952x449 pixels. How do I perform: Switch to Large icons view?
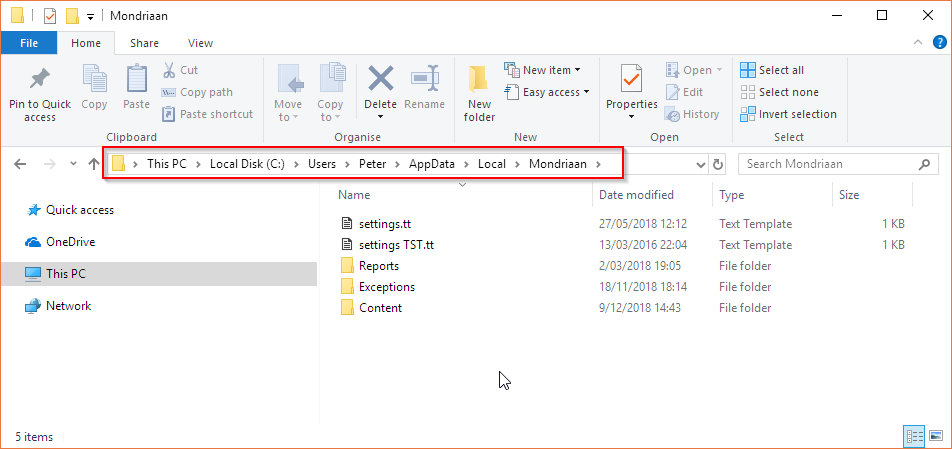tap(935, 436)
